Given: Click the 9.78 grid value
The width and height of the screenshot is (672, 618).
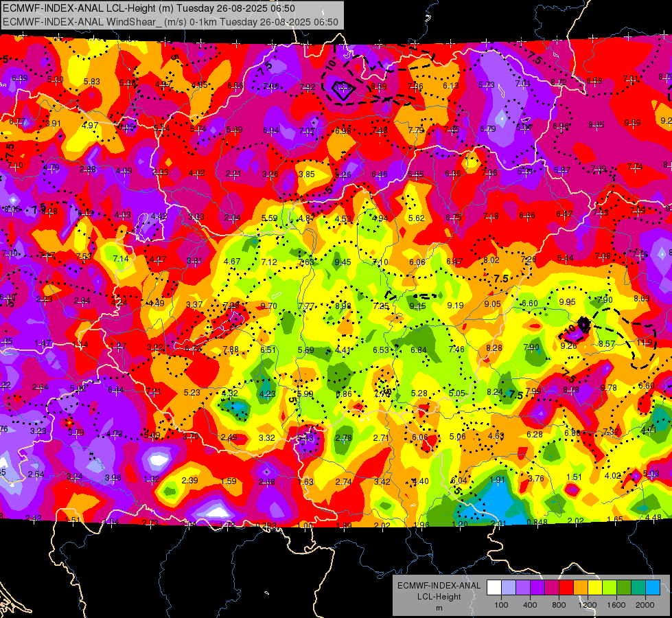Looking at the screenshot, I should click(x=609, y=388).
